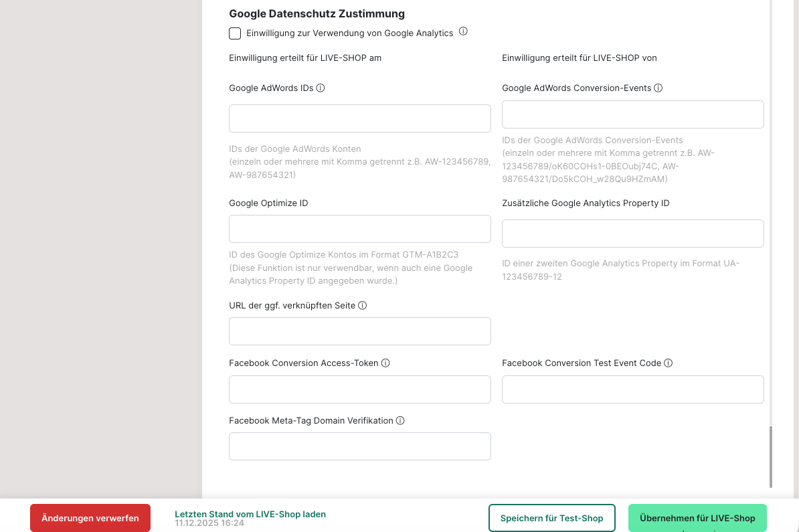This screenshot has width=799, height=532.
Task: Enable Einwilligung zur Verwendung von Google Analytics checkbox
Action: (x=235, y=33)
